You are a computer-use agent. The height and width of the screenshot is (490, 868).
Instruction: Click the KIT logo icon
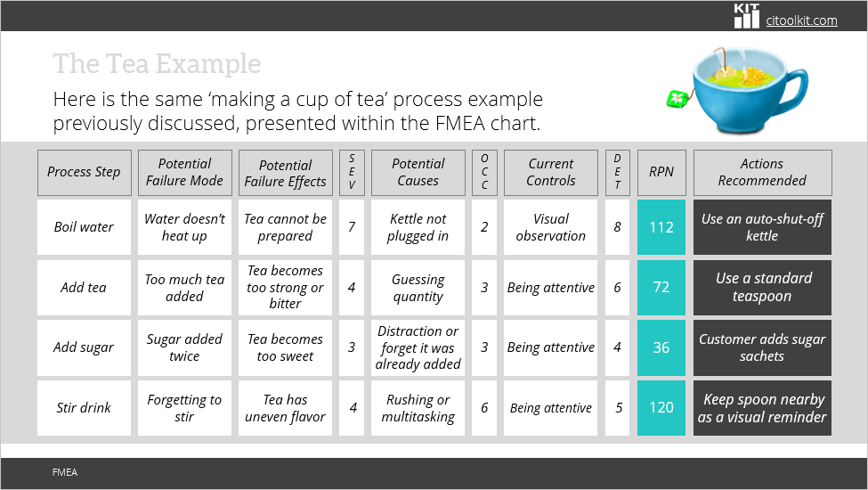[747, 15]
